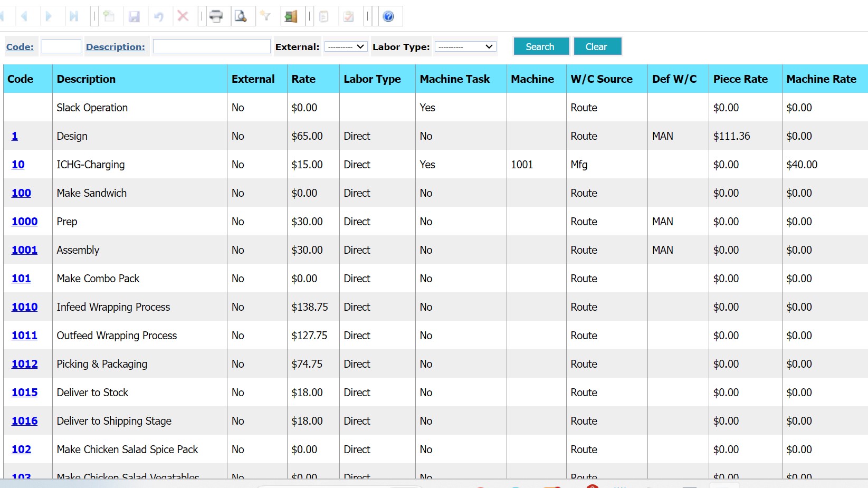Open the External filter dropdown
Viewport: 868px width, 488px height.
(x=346, y=46)
